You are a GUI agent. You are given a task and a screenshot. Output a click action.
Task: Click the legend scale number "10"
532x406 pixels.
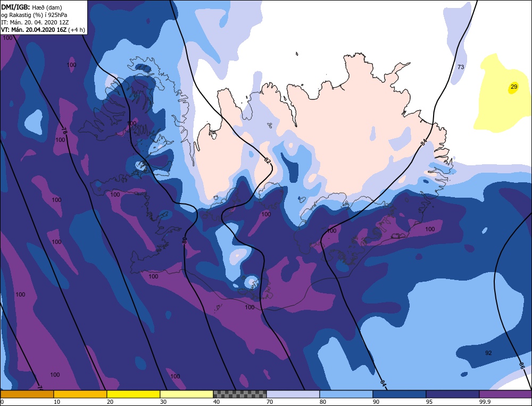57,402
